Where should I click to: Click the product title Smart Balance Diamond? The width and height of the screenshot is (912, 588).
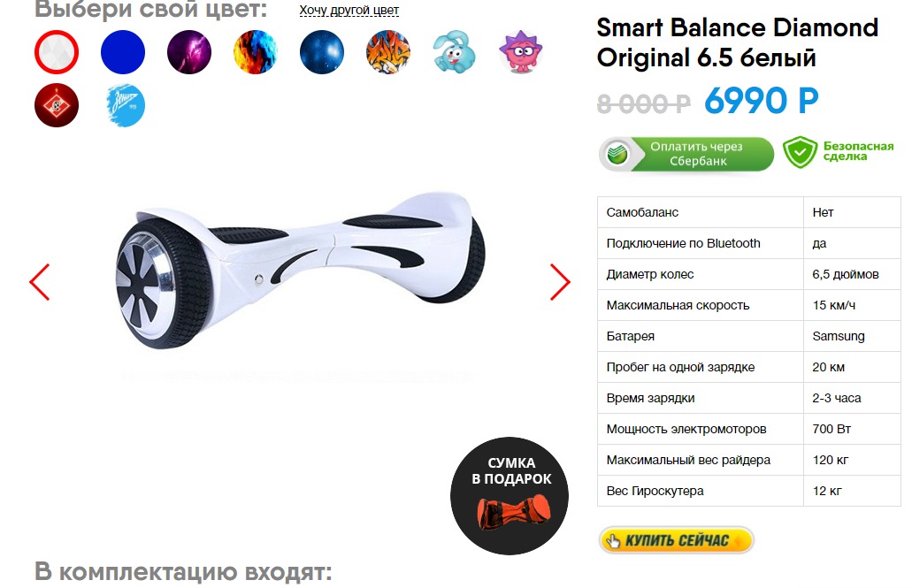737,42
